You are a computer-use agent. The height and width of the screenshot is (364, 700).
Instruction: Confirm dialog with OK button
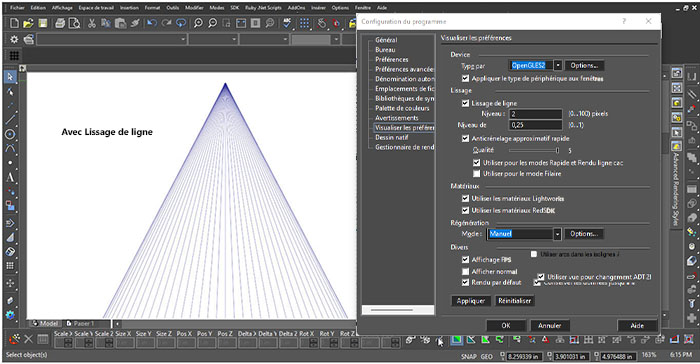506,326
